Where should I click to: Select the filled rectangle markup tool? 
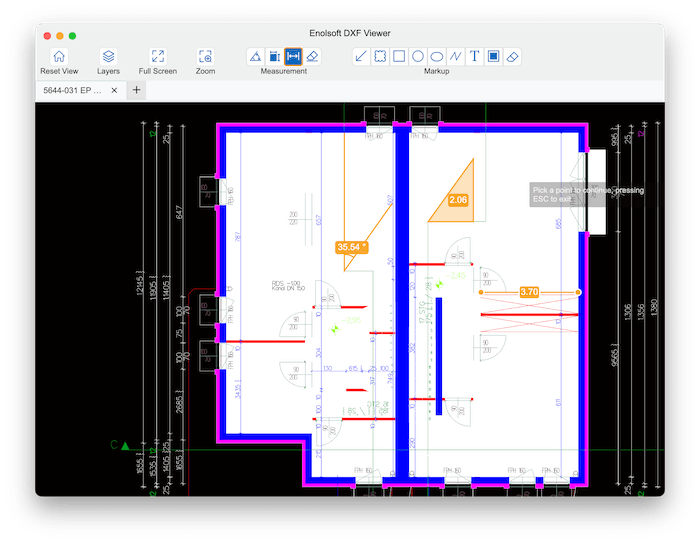[493, 56]
